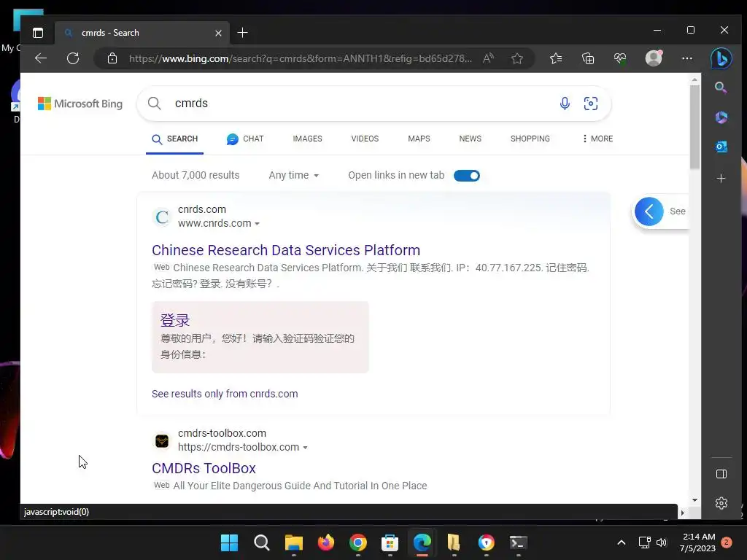Launch Firefox from taskbar
This screenshot has height=560, width=747.
326,542
